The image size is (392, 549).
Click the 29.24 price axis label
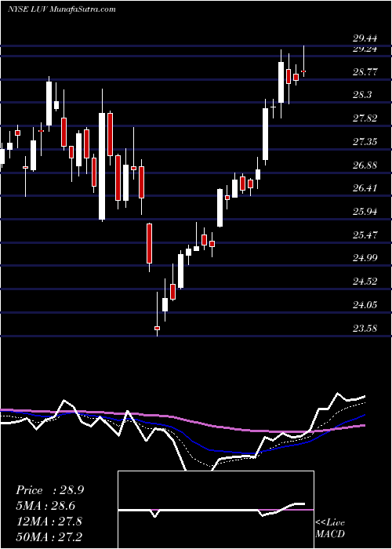coord(365,49)
